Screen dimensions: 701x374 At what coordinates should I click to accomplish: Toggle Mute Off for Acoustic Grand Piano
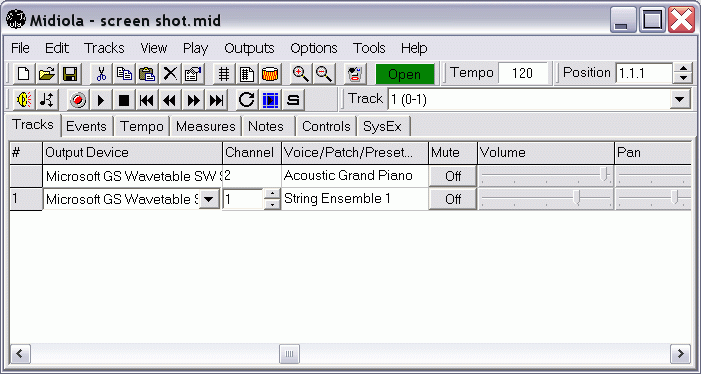pyautogui.click(x=453, y=176)
